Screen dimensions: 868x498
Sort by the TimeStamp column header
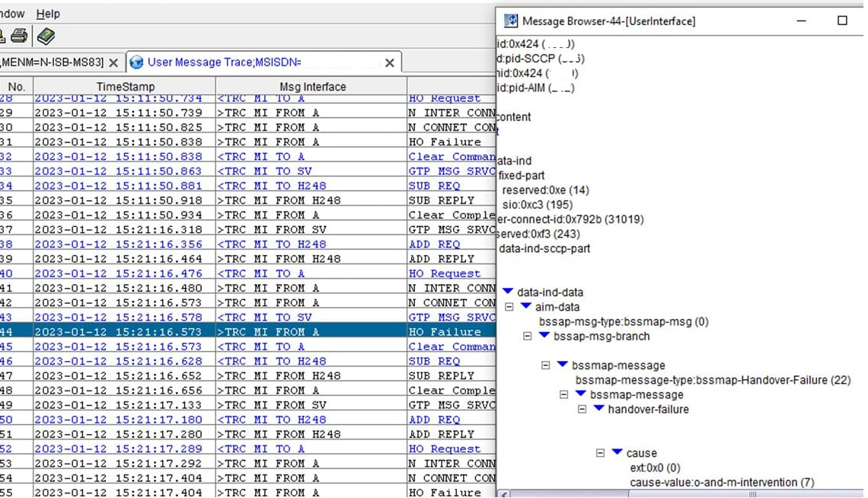coord(125,87)
